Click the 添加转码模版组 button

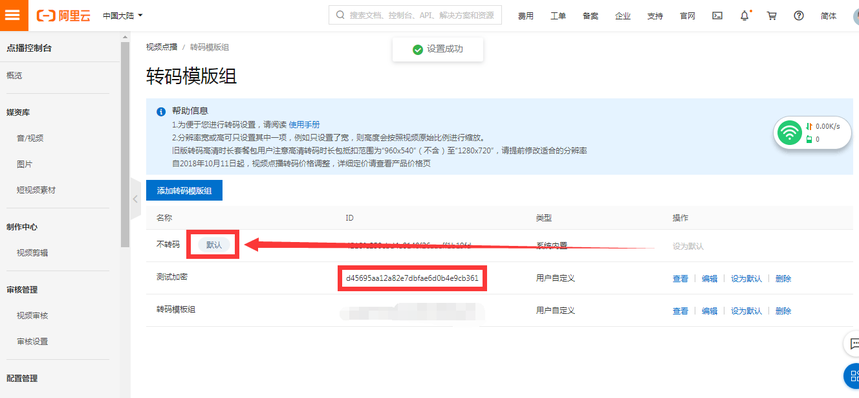[184, 191]
